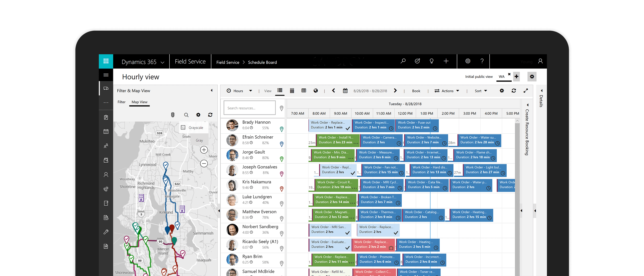Toggle map pin for Efrain Schreiner
The width and height of the screenshot is (644, 276).
[x=281, y=144]
